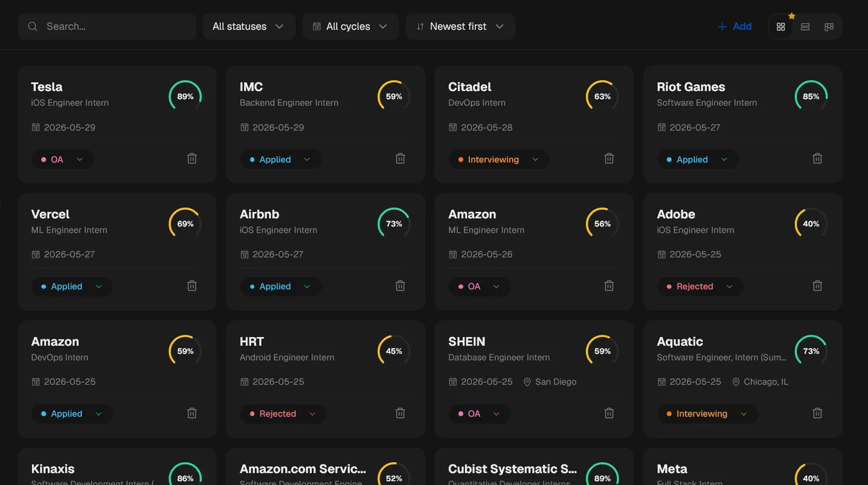The width and height of the screenshot is (868, 485).
Task: Open the All cycles filter dropdown
Action: [x=350, y=27]
